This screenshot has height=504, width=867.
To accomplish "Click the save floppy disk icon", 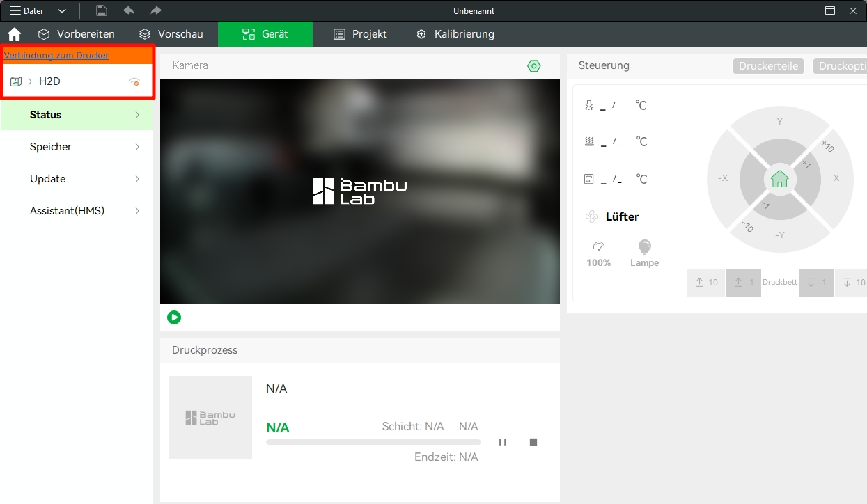I will (102, 10).
